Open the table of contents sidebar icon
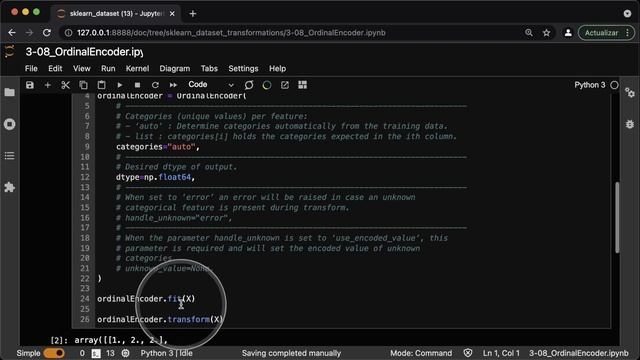This screenshot has width=640, height=360. (9, 156)
